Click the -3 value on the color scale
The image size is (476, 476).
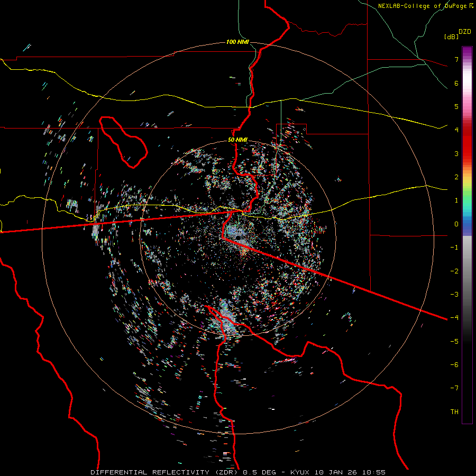[x=454, y=295]
